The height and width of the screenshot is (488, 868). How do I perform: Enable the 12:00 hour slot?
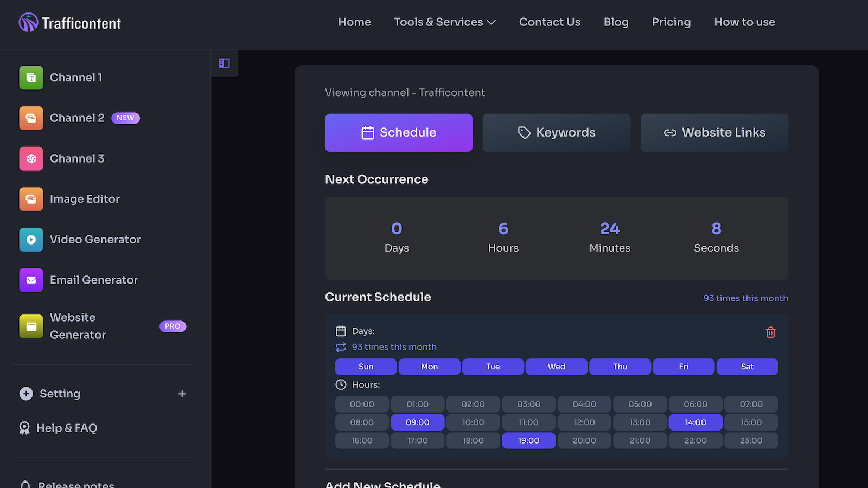click(x=584, y=422)
